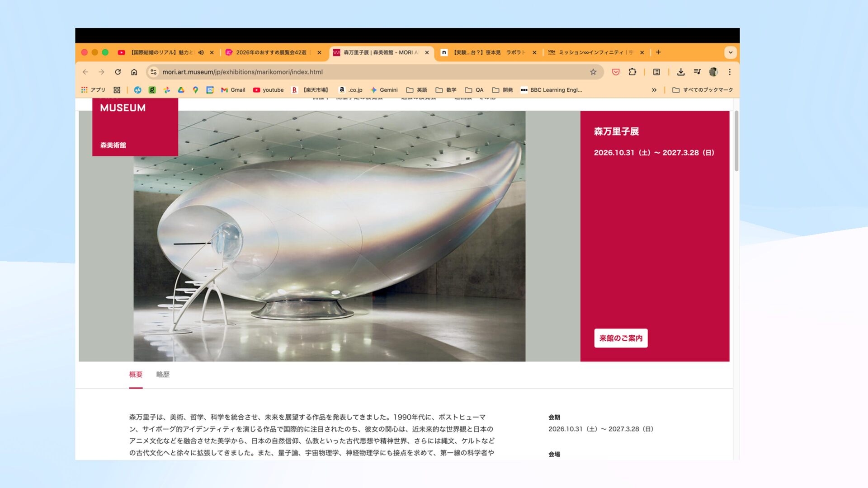Open the Gmail bookmark
Image resolution: width=868 pixels, height=488 pixels.
233,90
